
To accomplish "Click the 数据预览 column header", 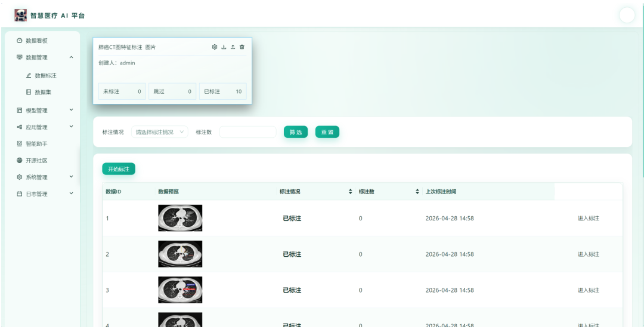I will (x=168, y=192).
